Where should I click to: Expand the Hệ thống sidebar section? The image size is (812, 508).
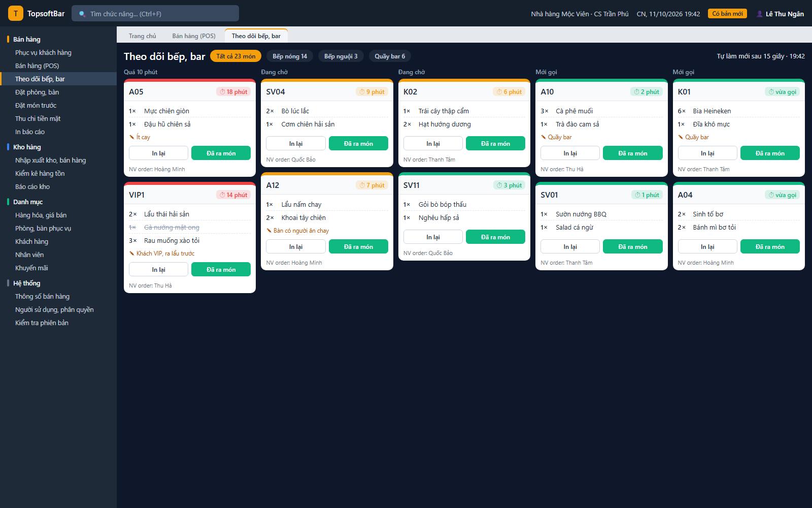pyautogui.click(x=26, y=283)
